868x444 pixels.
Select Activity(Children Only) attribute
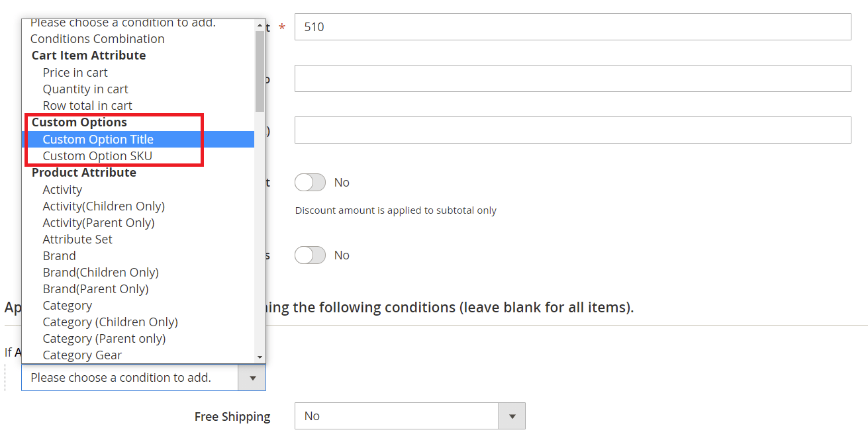[103, 206]
